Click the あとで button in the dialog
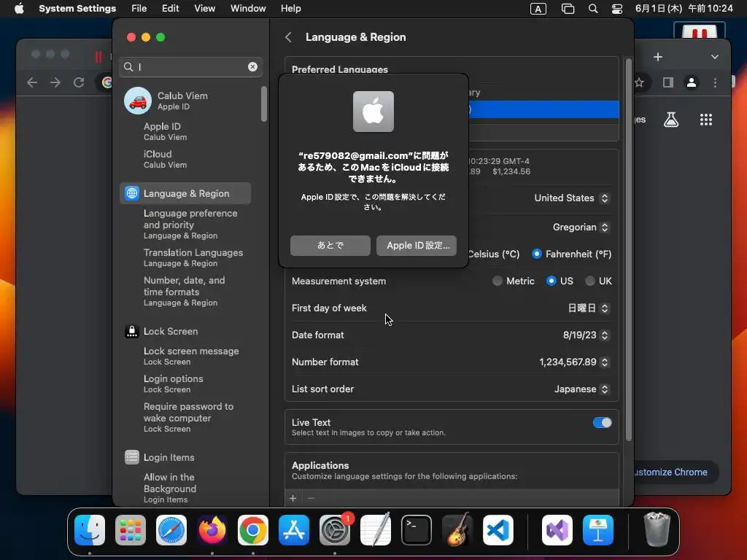Image resolution: width=747 pixels, height=560 pixels. click(330, 245)
